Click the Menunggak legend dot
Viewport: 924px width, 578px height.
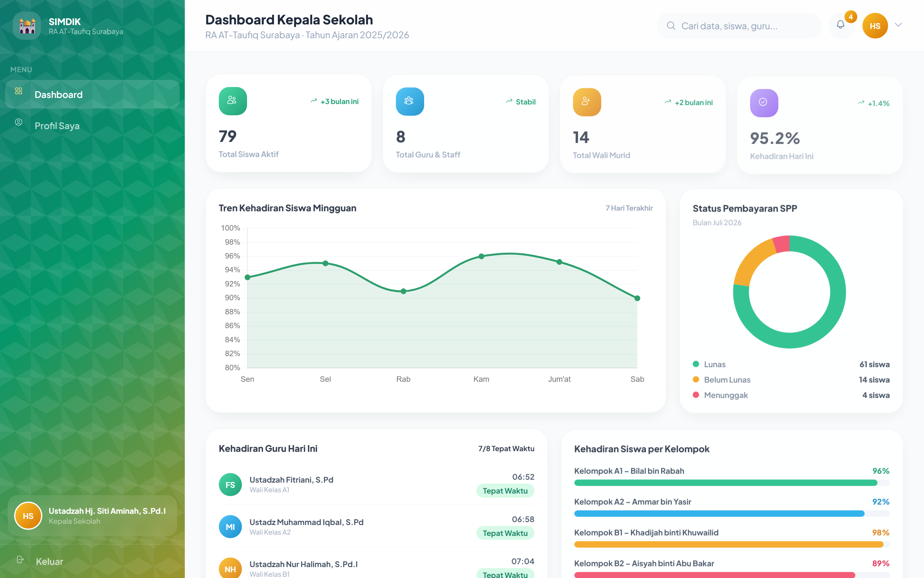point(696,395)
